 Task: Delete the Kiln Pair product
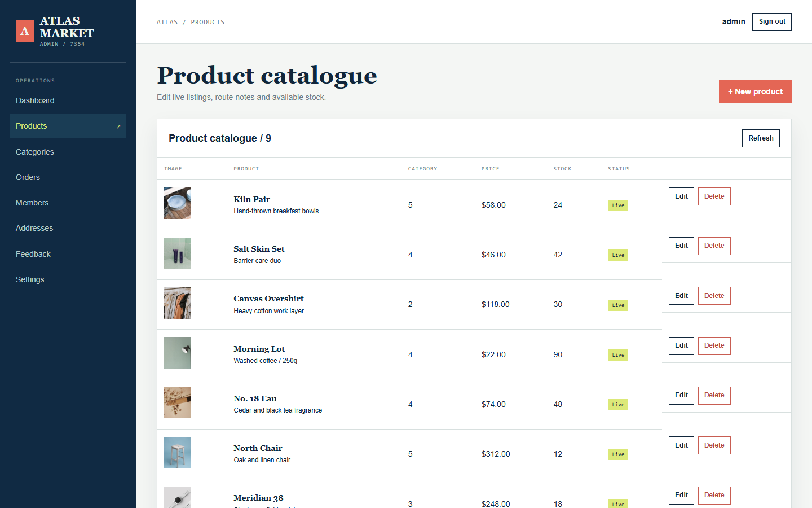[714, 196]
